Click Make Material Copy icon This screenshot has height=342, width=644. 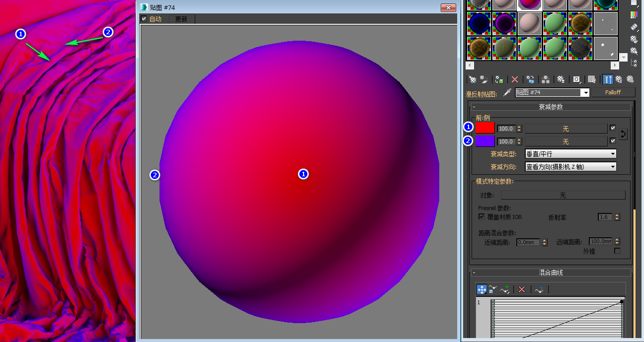click(x=530, y=79)
